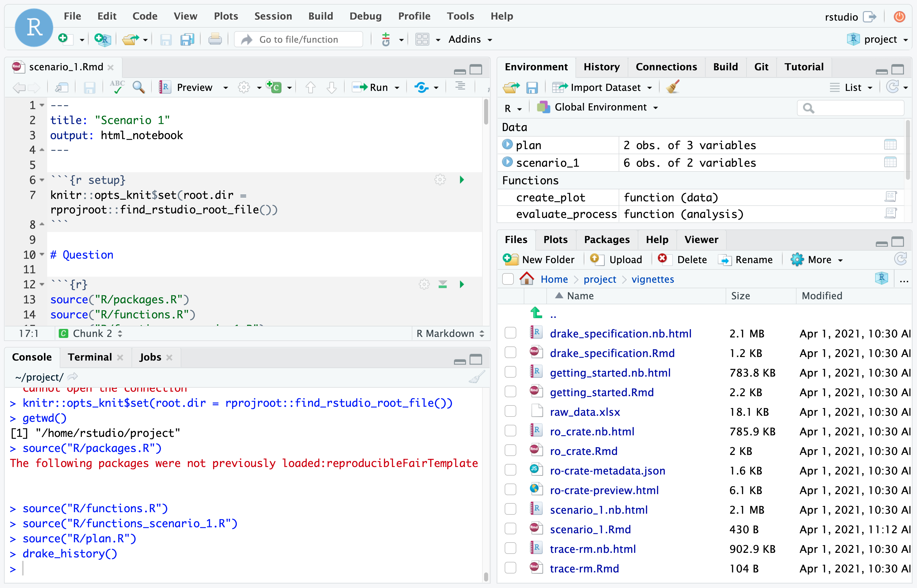Sign out icon next to rstudio username
Screen dimensions: 917x588
point(870,17)
